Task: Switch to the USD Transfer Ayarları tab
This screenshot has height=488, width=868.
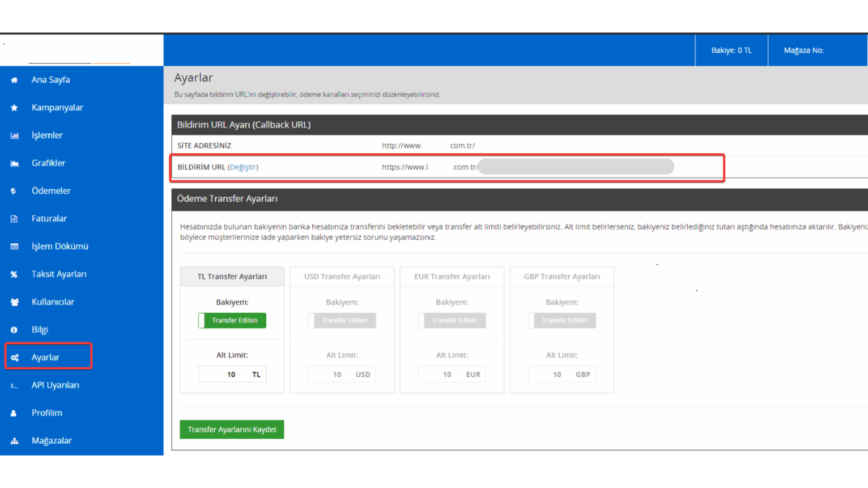Action: [342, 277]
